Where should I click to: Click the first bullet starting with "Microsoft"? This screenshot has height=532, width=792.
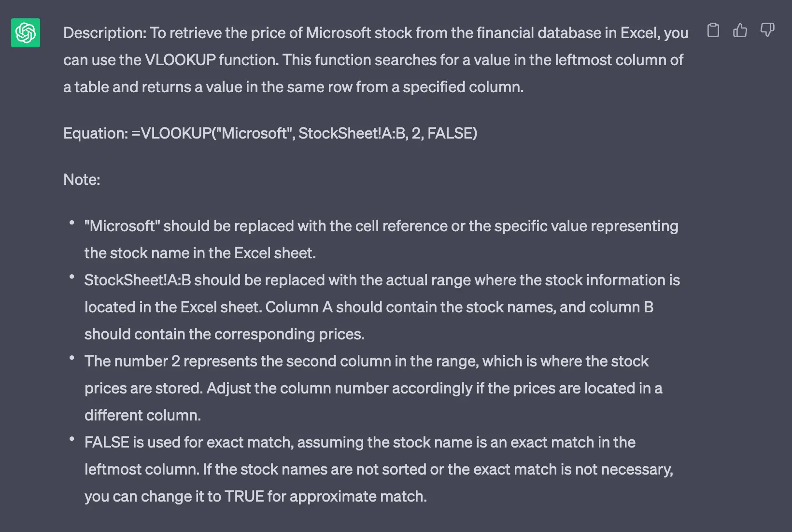381,239
